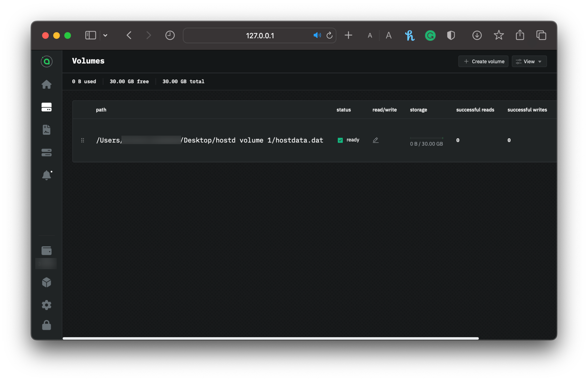Open the Settings gear in sidebar
The image size is (588, 381).
click(x=46, y=305)
